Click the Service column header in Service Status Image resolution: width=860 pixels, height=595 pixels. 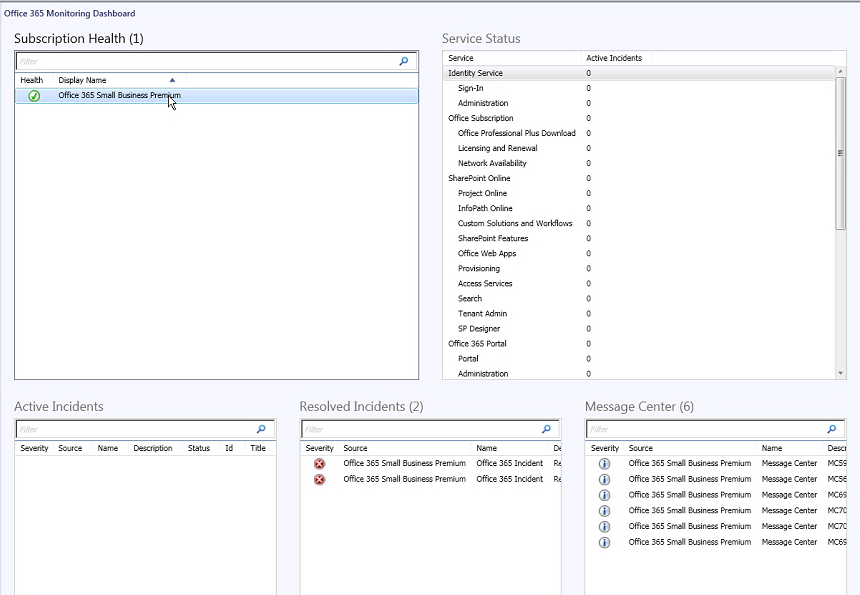tap(461, 58)
